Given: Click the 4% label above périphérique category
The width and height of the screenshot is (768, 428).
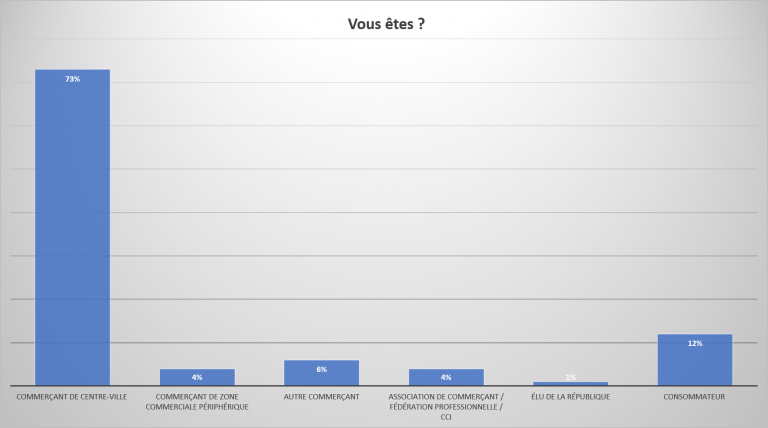Looking at the screenshot, I should click(197, 377).
